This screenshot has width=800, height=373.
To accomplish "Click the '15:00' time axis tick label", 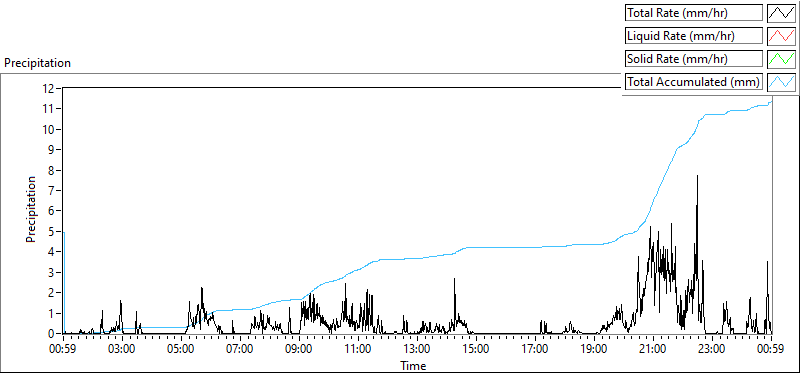I will coord(476,350).
